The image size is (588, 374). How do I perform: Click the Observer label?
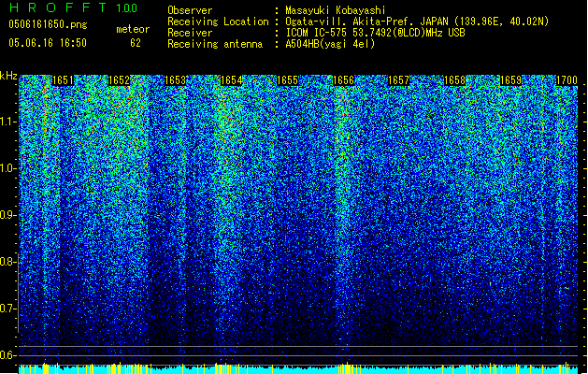190,10
